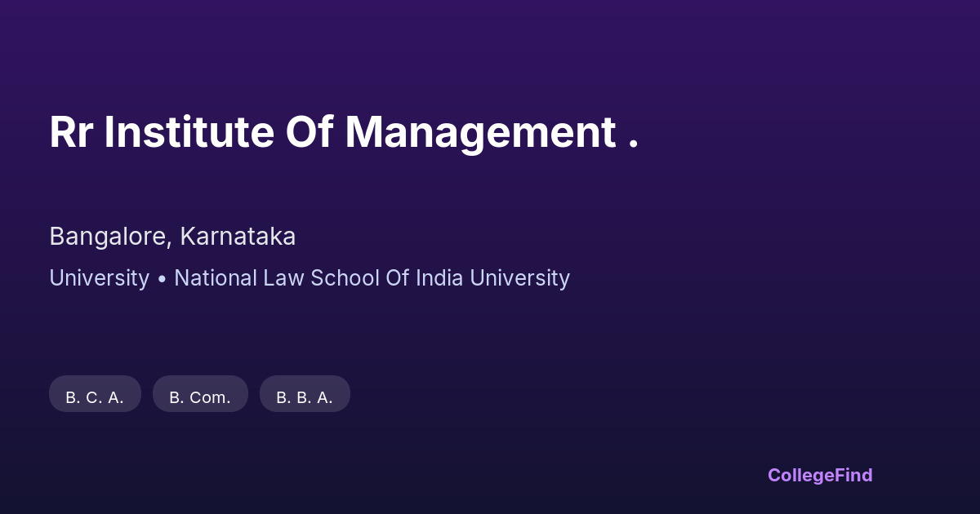The width and height of the screenshot is (980, 514).
Task: Click the word Management in the title
Action: pos(480,132)
